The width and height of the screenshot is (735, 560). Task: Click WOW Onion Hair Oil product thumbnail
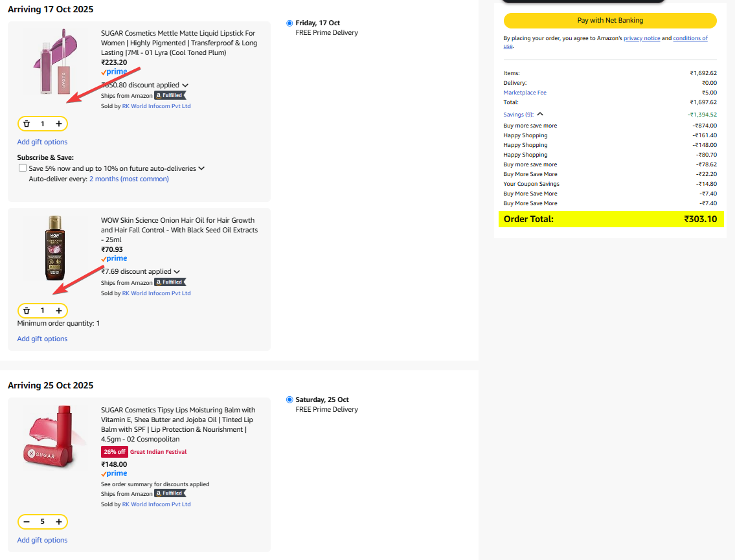click(x=55, y=248)
